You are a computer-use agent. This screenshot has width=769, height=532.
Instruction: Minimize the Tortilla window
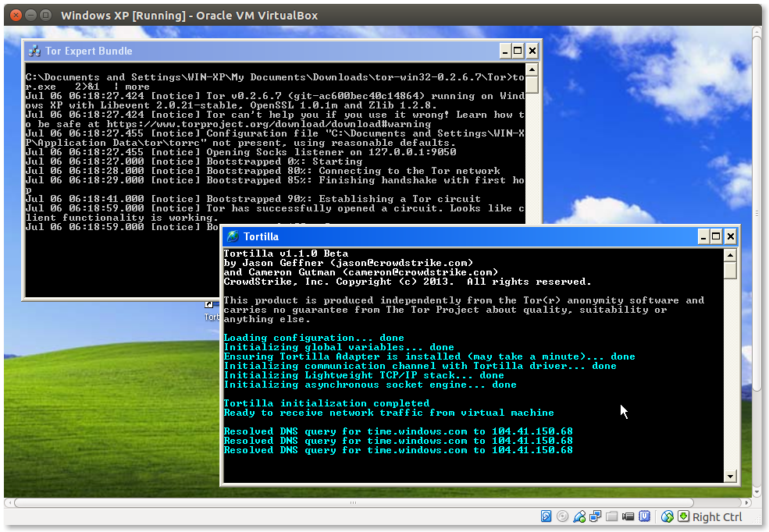[x=703, y=236]
